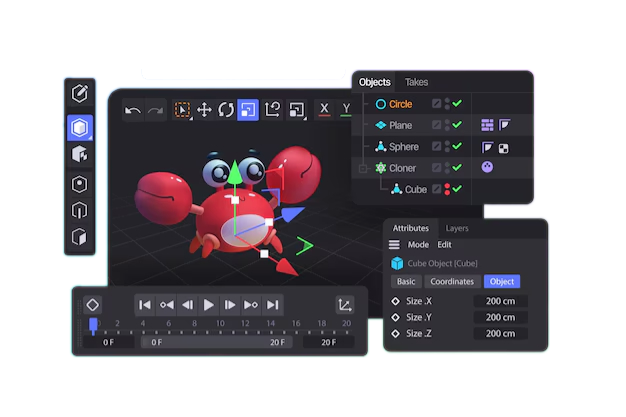Toggle the X axis lock

tap(324, 109)
